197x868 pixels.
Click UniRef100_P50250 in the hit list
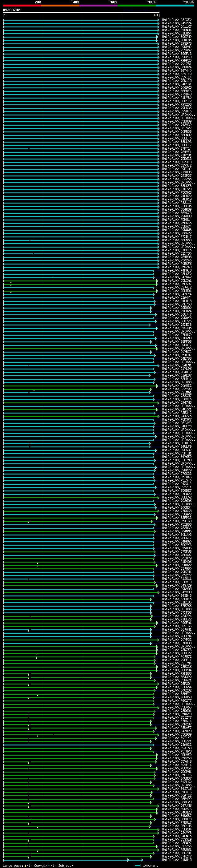click(177, 758)
